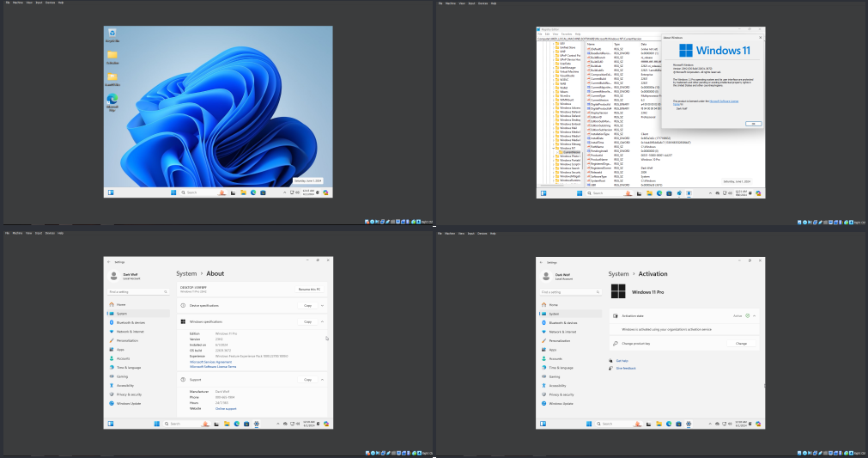This screenshot has height=458, width=868.
Task: Expand Device specifications section
Action: 322,305
